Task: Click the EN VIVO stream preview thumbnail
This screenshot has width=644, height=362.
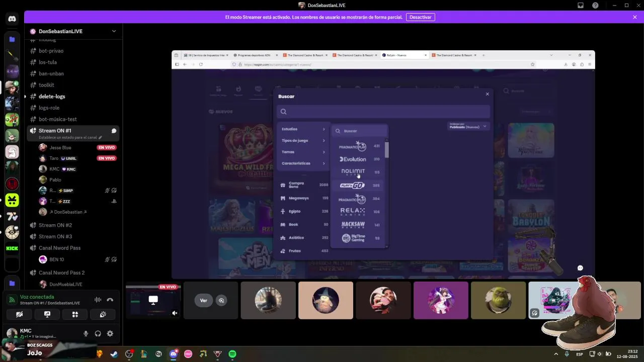Action: [x=153, y=300]
